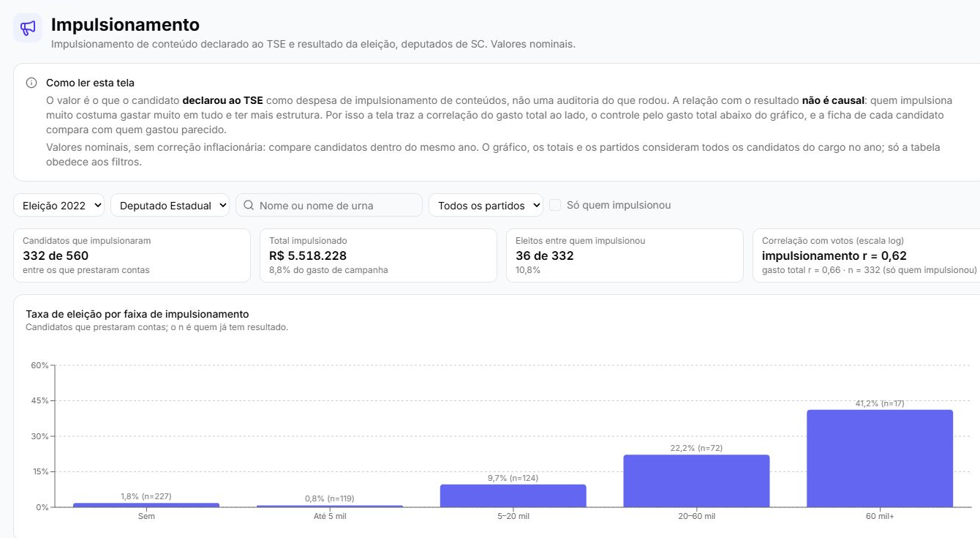The width and height of the screenshot is (980, 538).
Task: Click the "impulsionamento r = 0,62" value
Action: point(834,255)
